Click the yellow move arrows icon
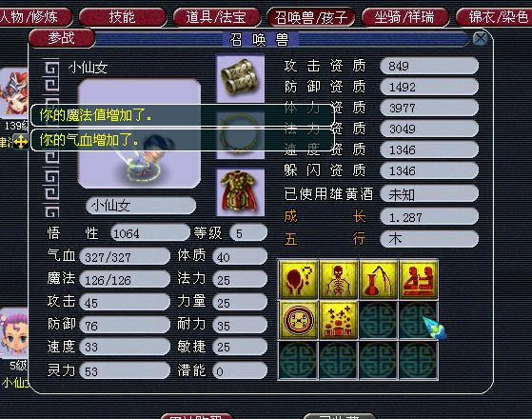The width and height of the screenshot is (532, 419). [21, 142]
